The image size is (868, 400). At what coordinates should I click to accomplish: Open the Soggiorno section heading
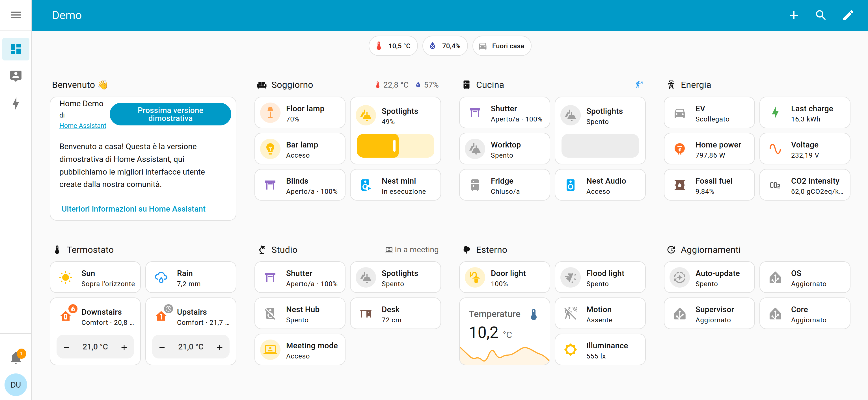(292, 85)
